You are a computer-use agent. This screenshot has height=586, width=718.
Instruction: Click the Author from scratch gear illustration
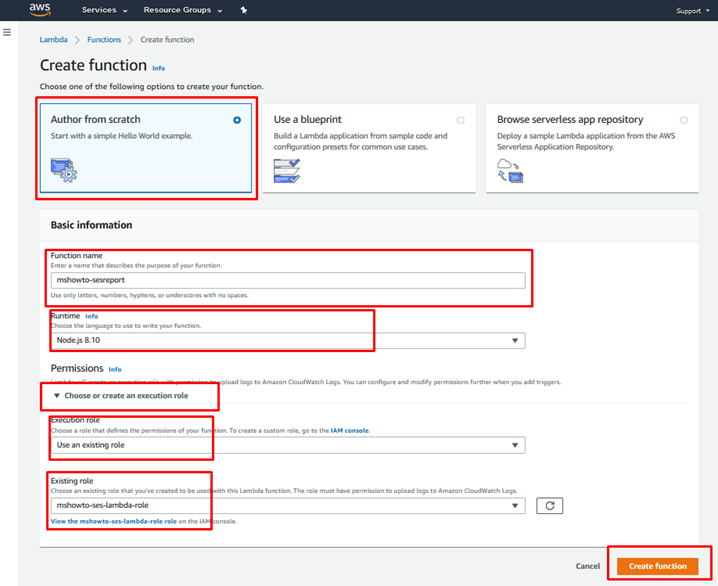(64, 170)
